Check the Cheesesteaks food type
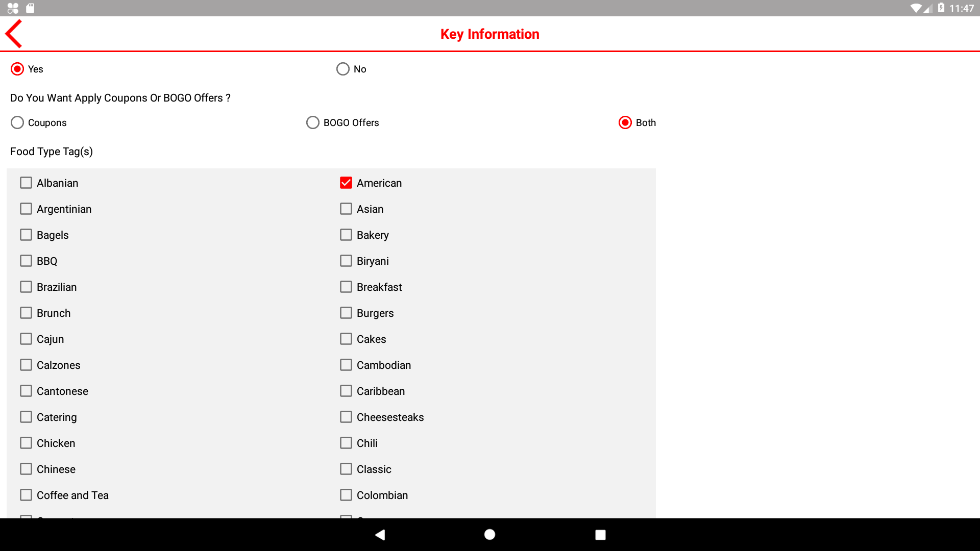Viewport: 980px width, 551px height. click(x=346, y=417)
